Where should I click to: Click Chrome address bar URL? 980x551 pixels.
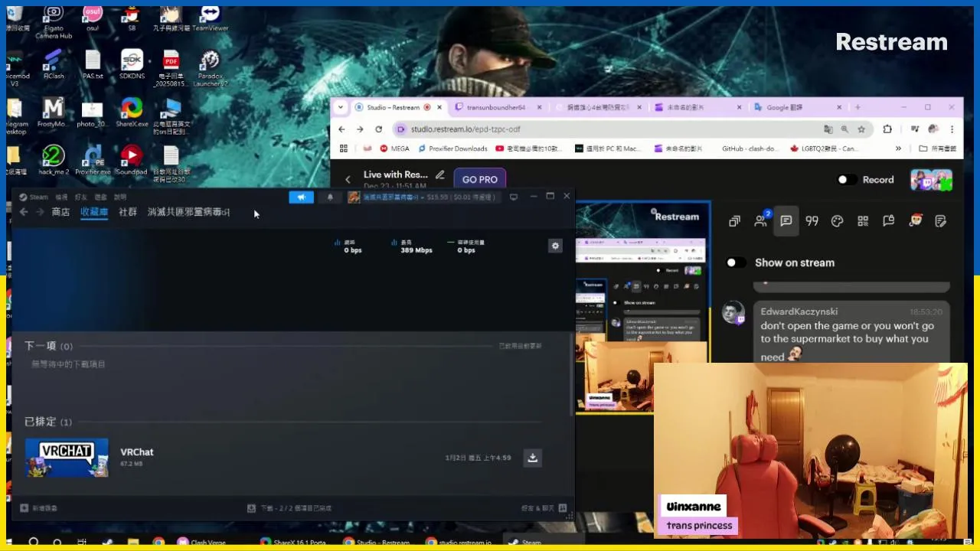pyautogui.click(x=465, y=129)
